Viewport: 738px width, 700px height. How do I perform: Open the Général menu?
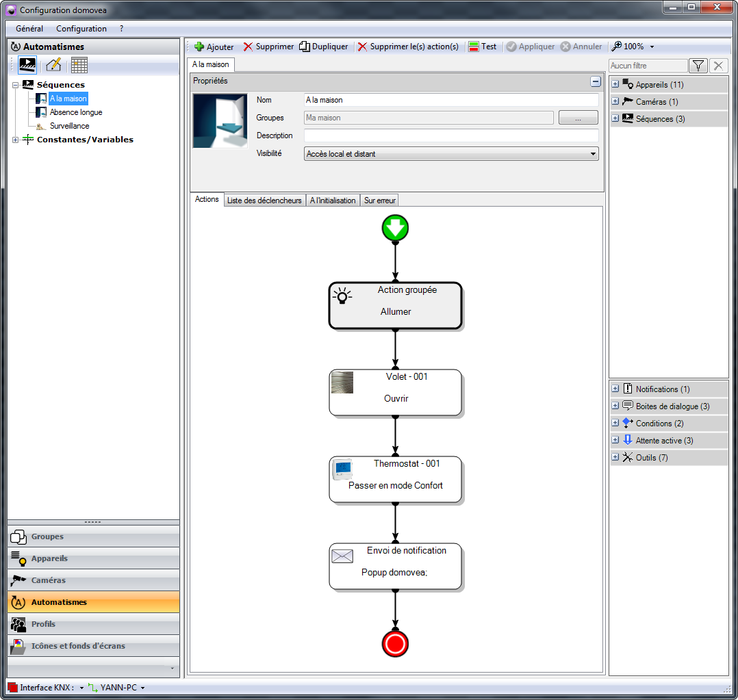click(x=29, y=29)
